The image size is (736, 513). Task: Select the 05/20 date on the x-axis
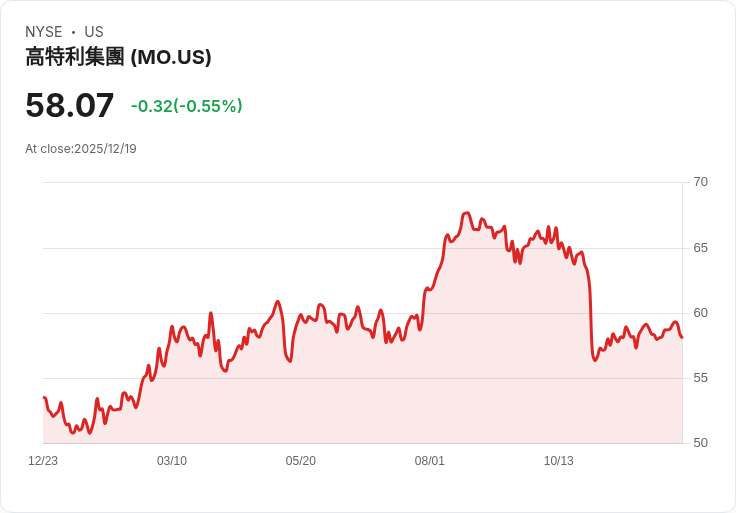coord(301,461)
